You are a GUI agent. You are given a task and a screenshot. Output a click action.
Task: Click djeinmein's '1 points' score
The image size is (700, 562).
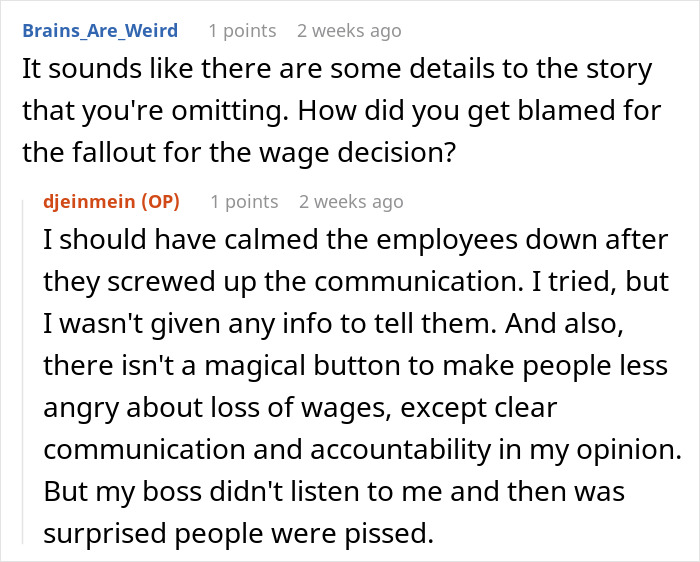tap(244, 202)
